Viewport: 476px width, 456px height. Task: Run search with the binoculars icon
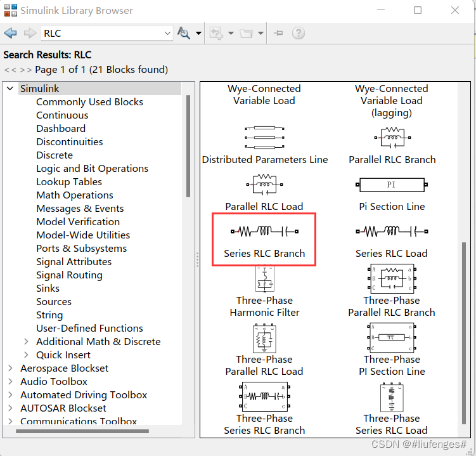click(x=184, y=33)
